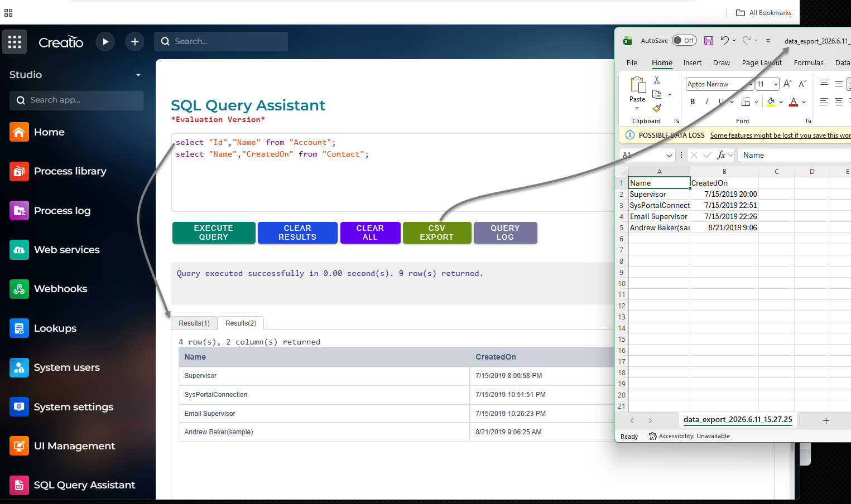Open the Creatio app launcher grid
This screenshot has width=851, height=504.
[15, 42]
